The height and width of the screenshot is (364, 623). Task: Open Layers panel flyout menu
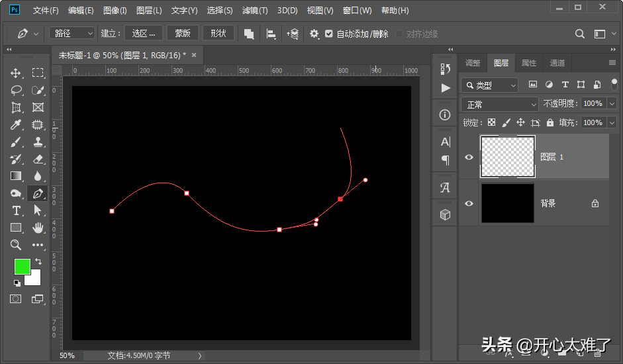[612, 63]
